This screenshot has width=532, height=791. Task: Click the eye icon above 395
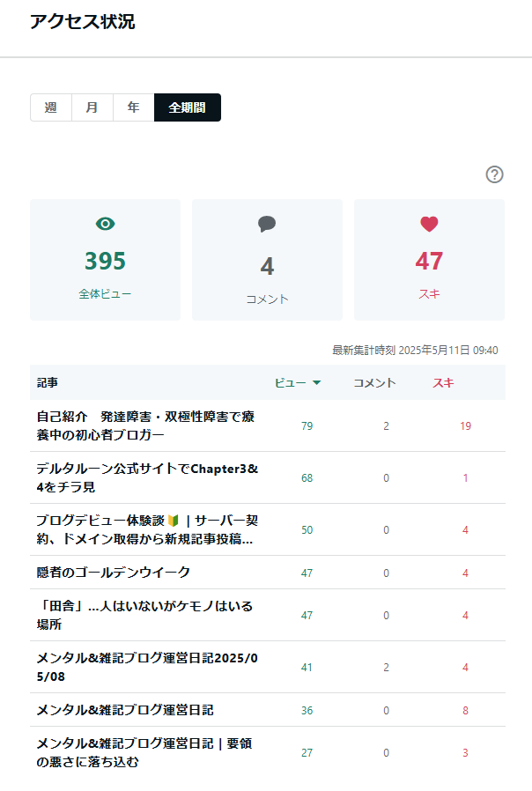[106, 224]
